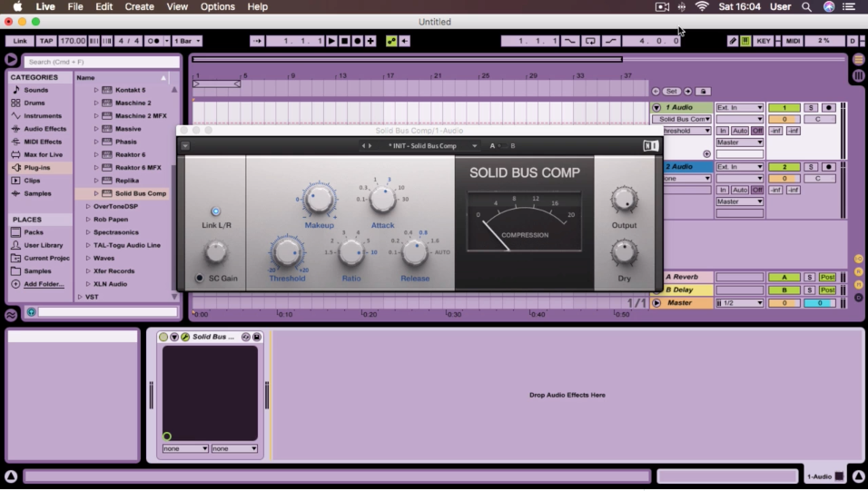Open 1 Audio Ext. In input dropdown
The height and width of the screenshot is (491, 868).
pos(740,107)
